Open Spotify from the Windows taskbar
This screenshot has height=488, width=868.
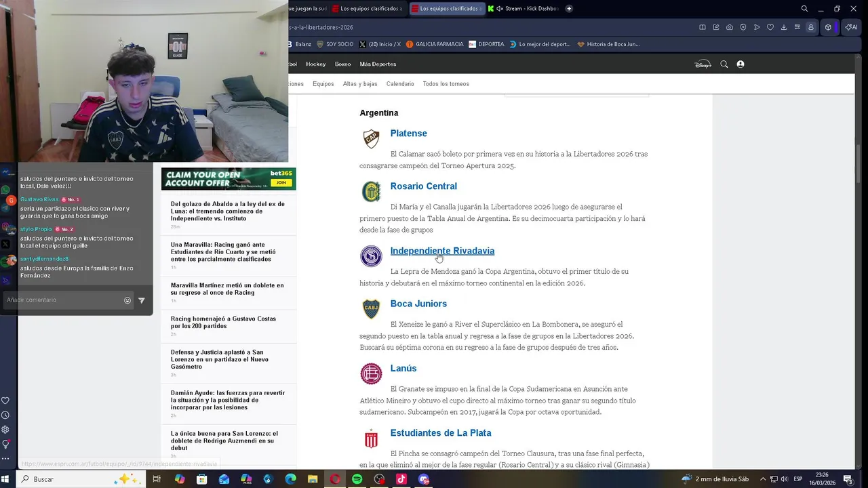tap(357, 479)
